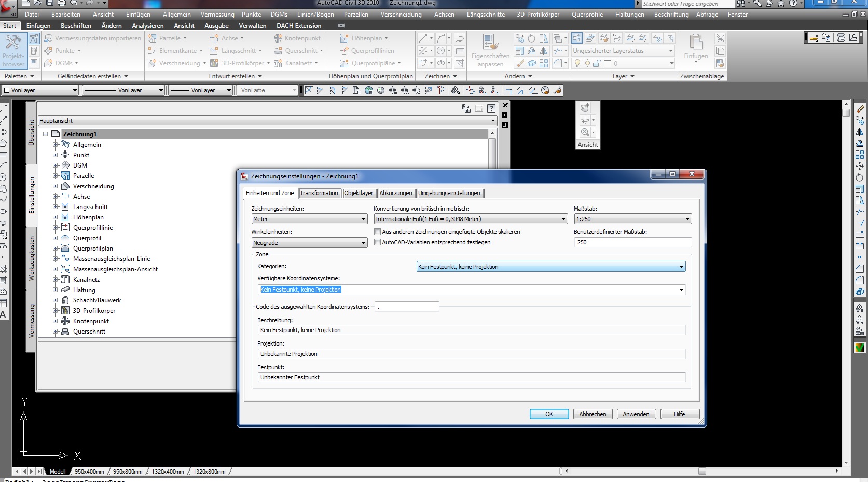Click the Verschneidung ribbon tool icon
The width and height of the screenshot is (868, 482).
pyautogui.click(x=152, y=63)
